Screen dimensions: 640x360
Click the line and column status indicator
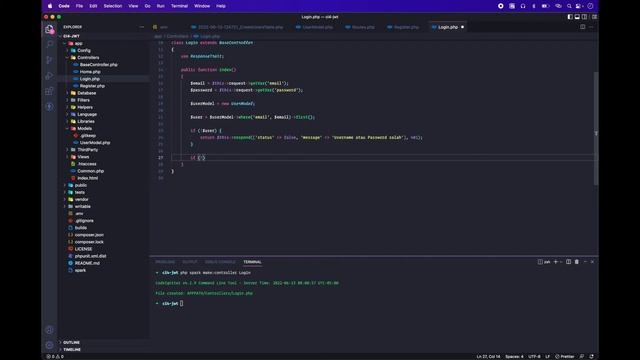pos(488,356)
